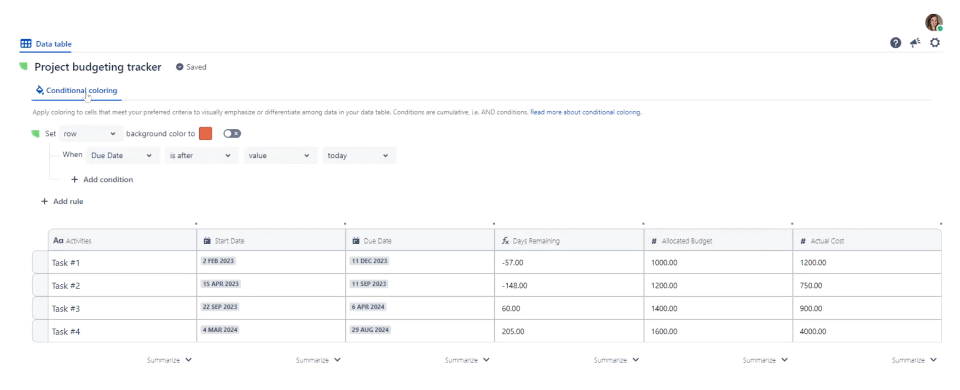Open the help question mark icon
This screenshot has height=390, width=960.
[895, 43]
